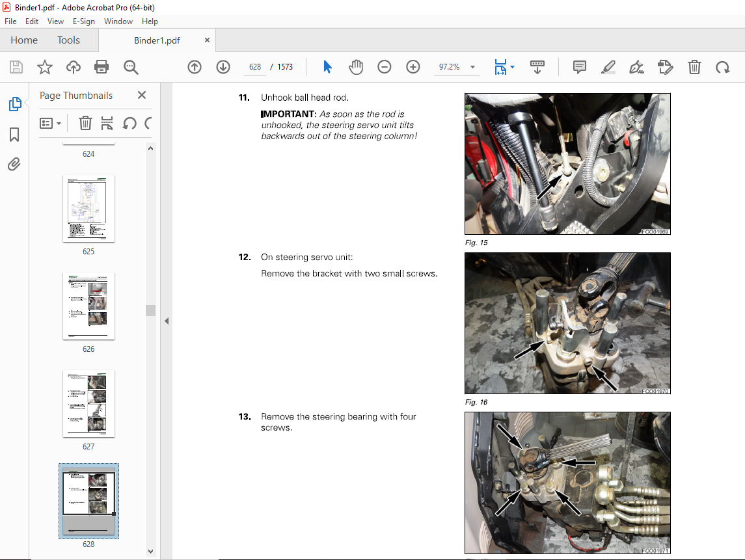
Task: Click the 'Unhook ball head rod.' text
Action: pyautogui.click(x=305, y=98)
